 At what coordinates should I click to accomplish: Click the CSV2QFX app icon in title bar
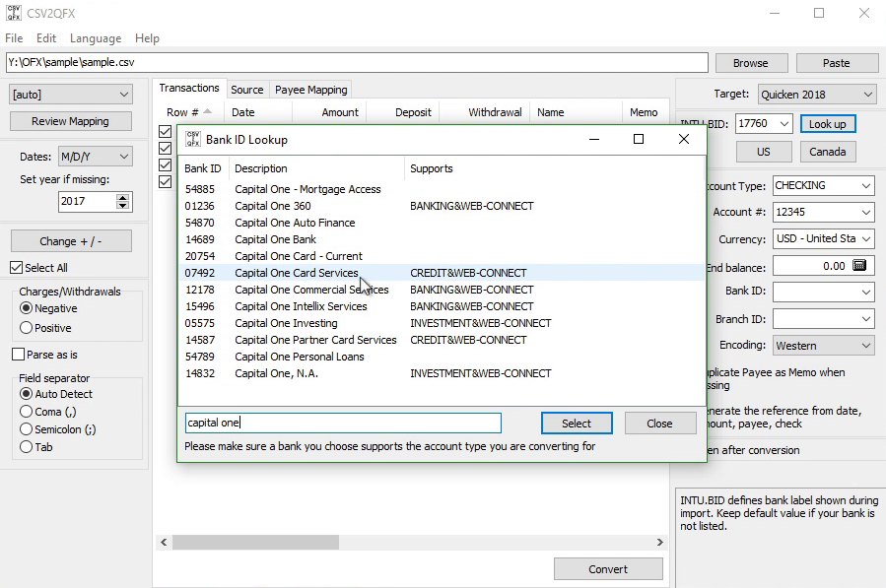14,13
